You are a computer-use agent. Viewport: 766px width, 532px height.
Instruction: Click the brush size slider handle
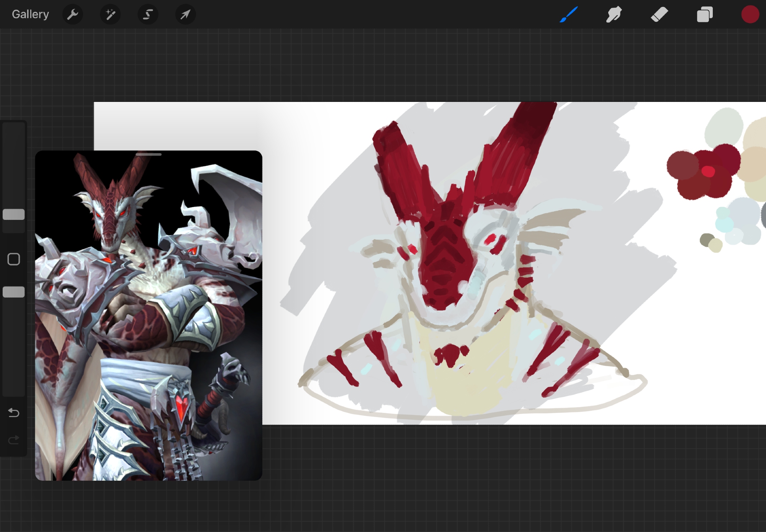[14, 214]
